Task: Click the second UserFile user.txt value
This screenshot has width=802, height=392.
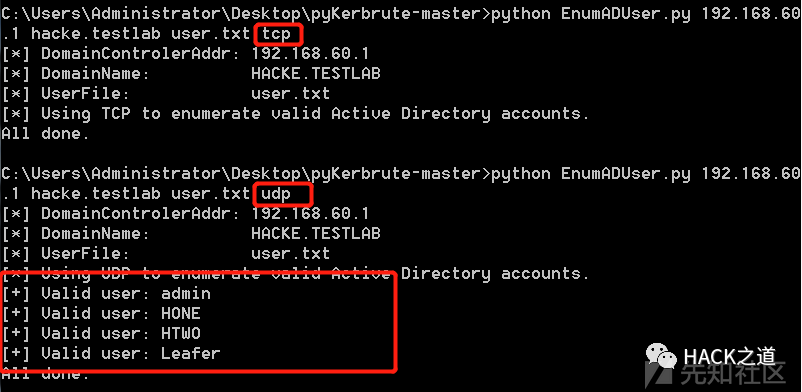Action: point(291,254)
